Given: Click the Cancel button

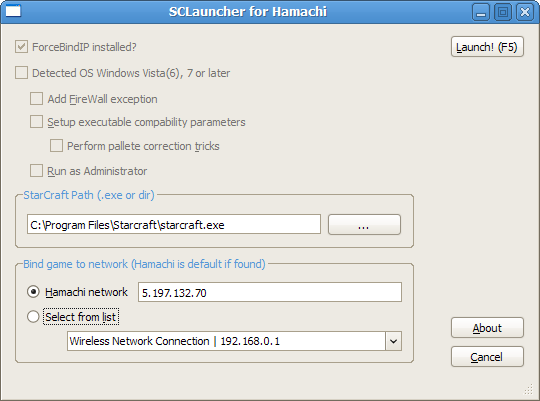Looking at the screenshot, I should [487, 357].
